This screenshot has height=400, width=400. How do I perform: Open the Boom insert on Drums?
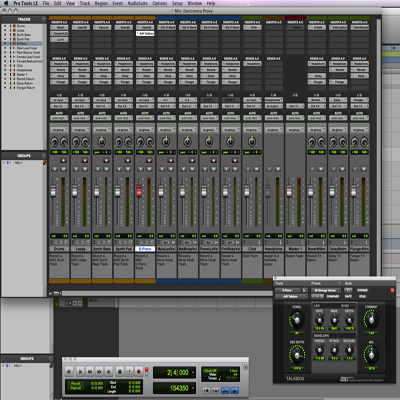59,27
